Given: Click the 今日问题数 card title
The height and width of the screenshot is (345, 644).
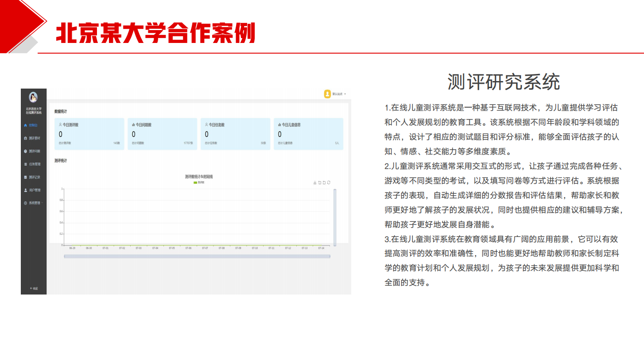Looking at the screenshot, I should click(x=144, y=125).
